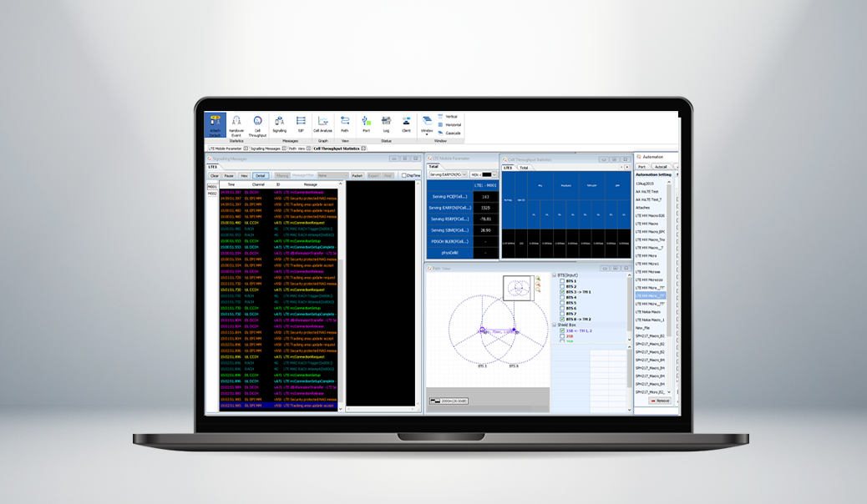Show the Port status
Screen dimensions: 867x504
pyautogui.click(x=366, y=123)
